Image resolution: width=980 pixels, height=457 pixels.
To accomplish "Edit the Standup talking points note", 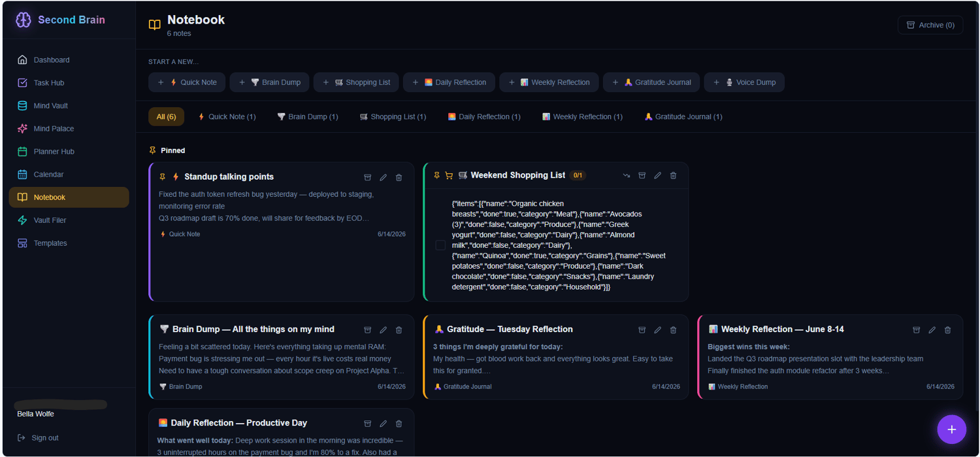I will (x=384, y=177).
